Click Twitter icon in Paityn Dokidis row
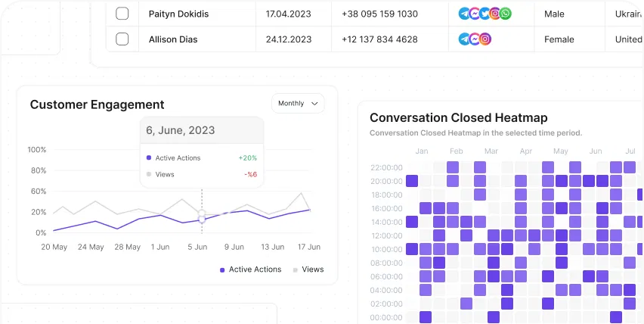 [485, 14]
